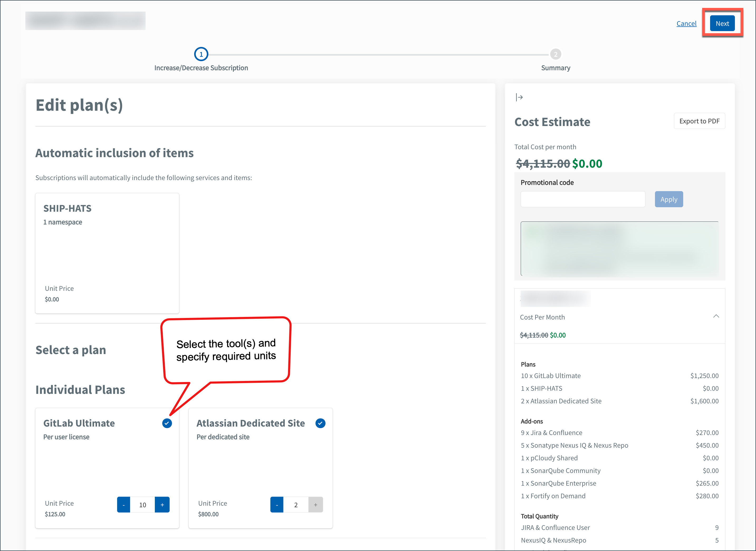
Task: Click the '1 x pCloudy Shared' add-on line
Action: 620,458
